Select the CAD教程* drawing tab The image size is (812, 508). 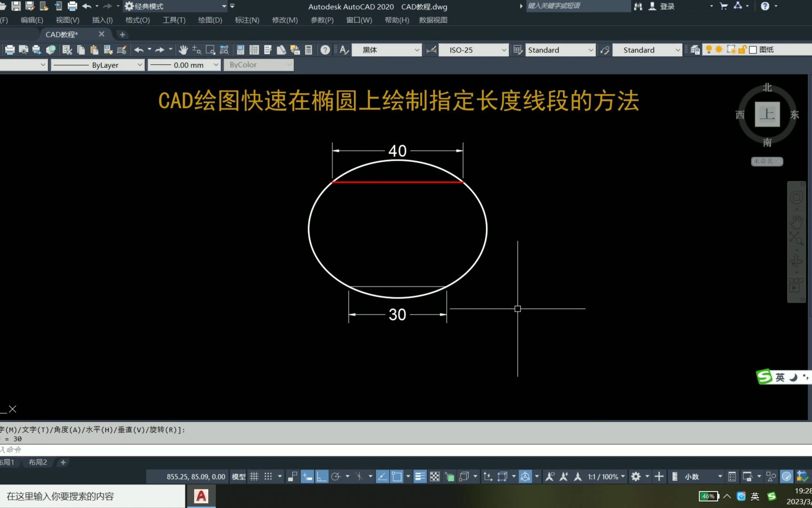coord(62,34)
